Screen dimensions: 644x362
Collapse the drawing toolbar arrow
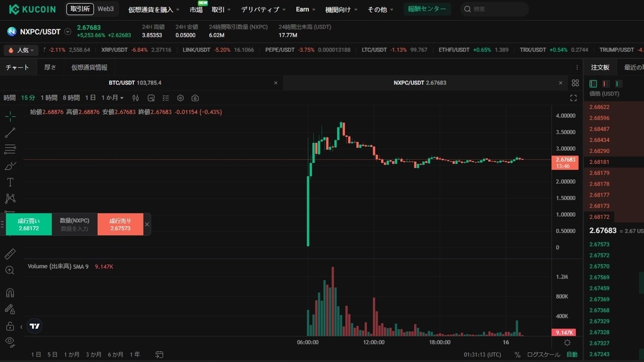pyautogui.click(x=21, y=327)
